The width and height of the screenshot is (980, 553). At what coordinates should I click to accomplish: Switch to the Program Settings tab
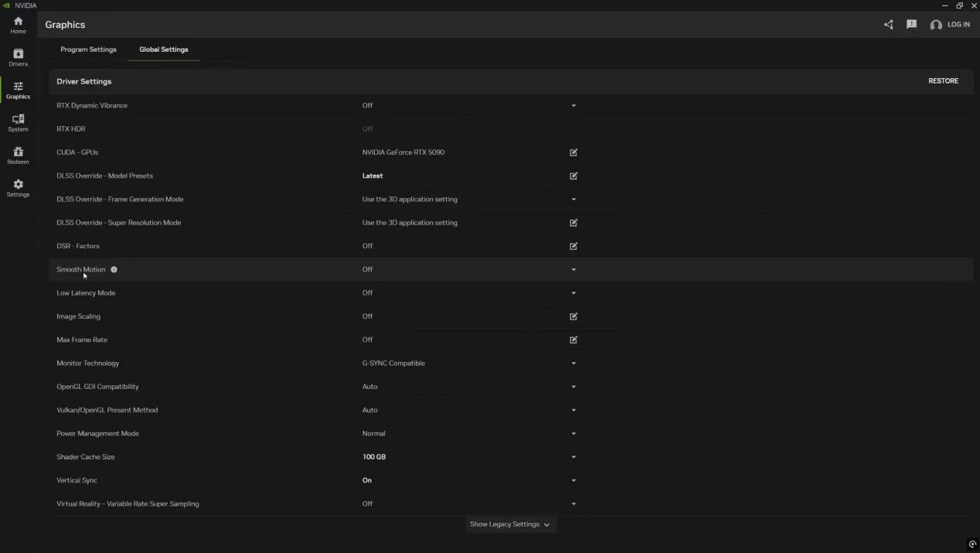point(88,49)
